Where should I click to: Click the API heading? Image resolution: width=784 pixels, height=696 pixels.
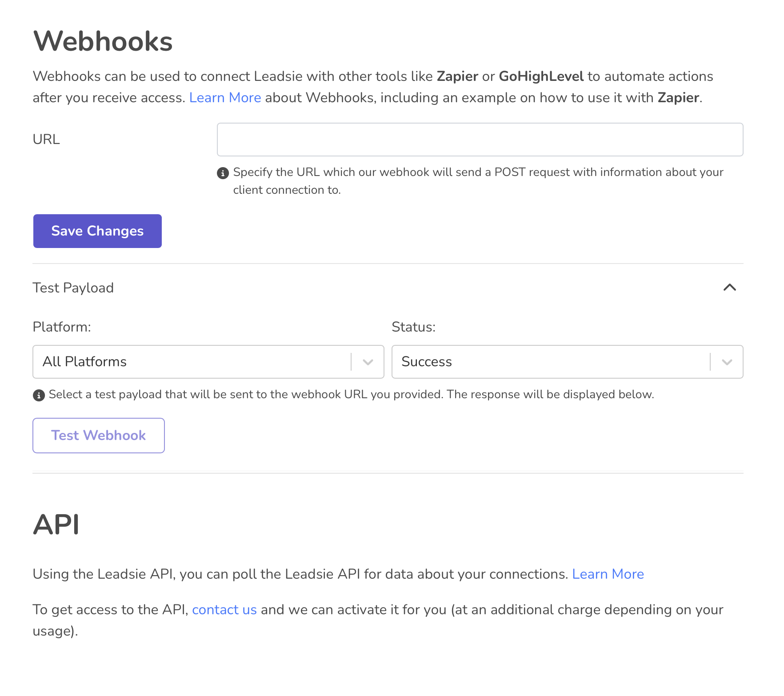(x=56, y=524)
